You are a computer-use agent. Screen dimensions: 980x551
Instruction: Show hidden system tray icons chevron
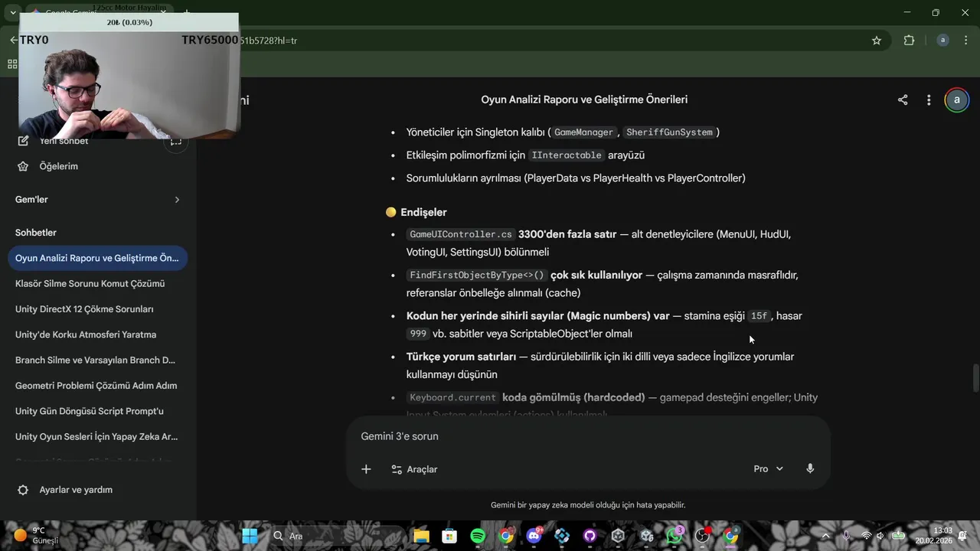(x=825, y=536)
